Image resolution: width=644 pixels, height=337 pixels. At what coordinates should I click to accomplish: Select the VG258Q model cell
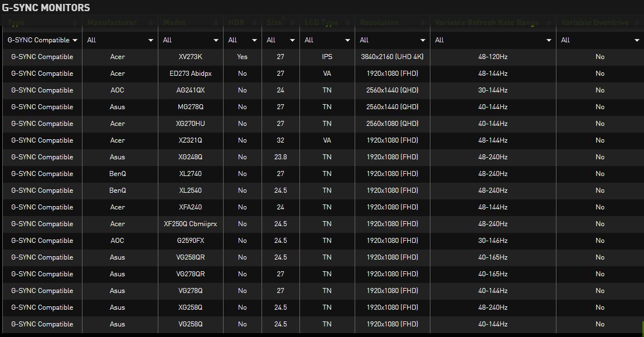tap(191, 324)
